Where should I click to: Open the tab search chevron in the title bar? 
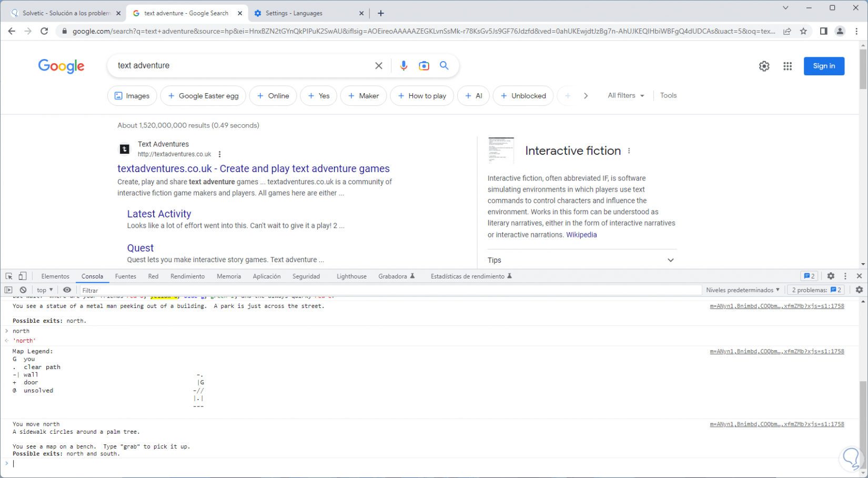(785, 8)
